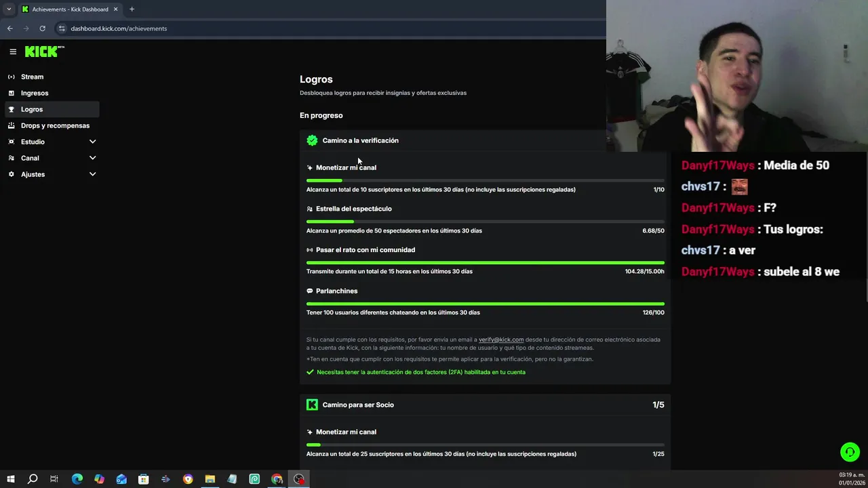Click the 1/5 Socio progress count
The width and height of the screenshot is (868, 488).
[658, 405]
